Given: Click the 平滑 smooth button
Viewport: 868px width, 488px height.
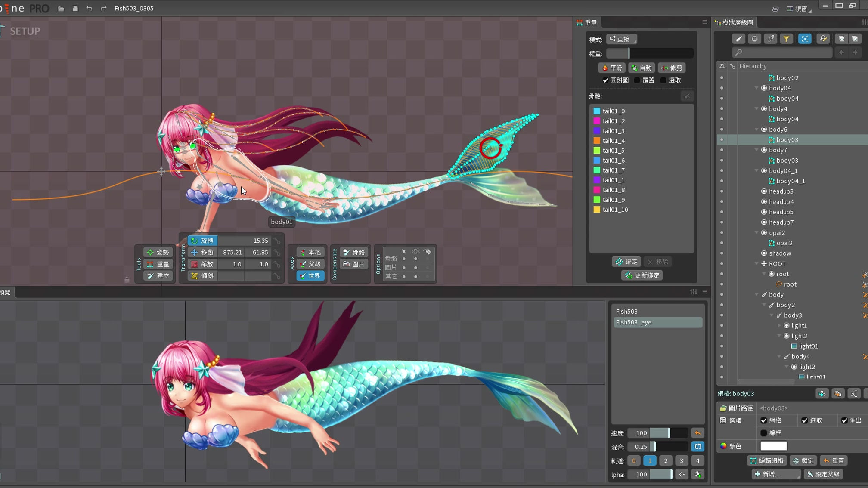Looking at the screenshot, I should [612, 68].
